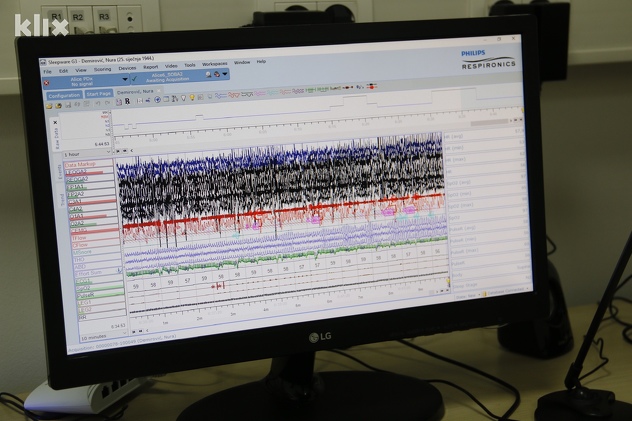Open the Scoring menu

pos(102,69)
